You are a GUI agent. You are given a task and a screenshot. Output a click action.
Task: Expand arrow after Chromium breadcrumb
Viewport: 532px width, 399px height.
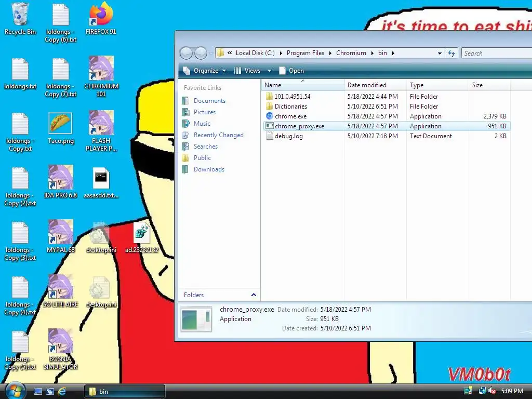[372, 53]
